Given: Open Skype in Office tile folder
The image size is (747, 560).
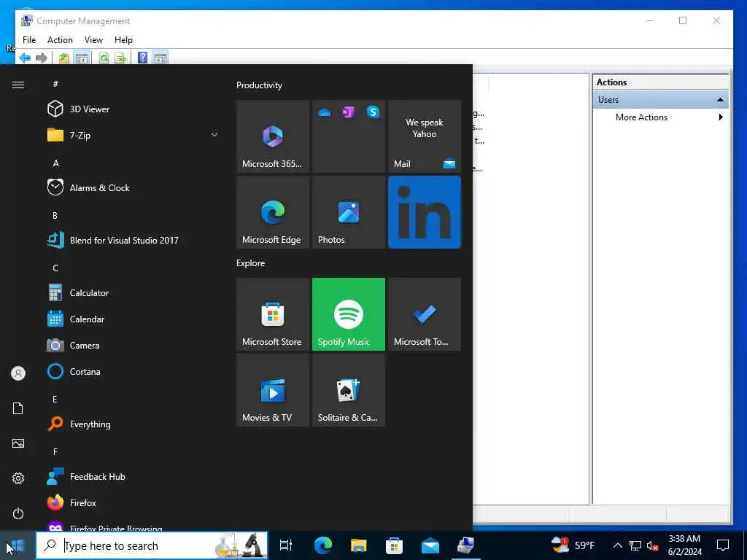Looking at the screenshot, I should [373, 112].
